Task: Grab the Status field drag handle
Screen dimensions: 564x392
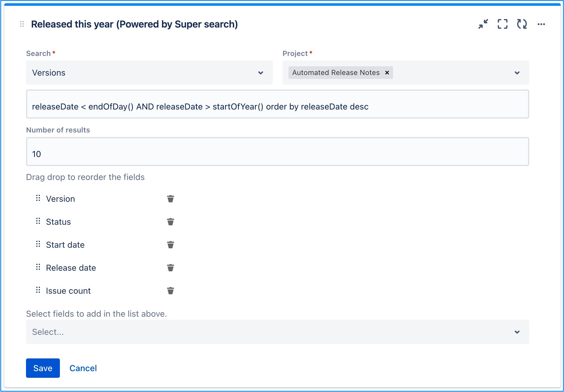Action: click(x=38, y=221)
